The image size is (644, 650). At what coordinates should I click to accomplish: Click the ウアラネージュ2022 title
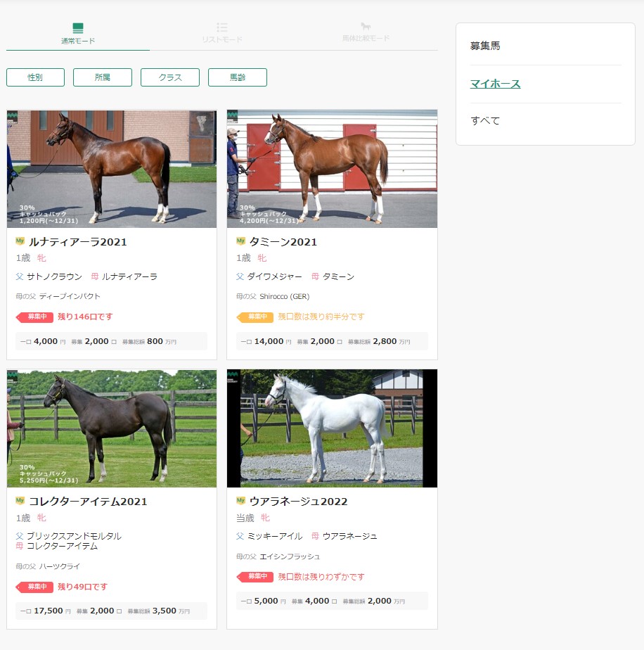(298, 502)
